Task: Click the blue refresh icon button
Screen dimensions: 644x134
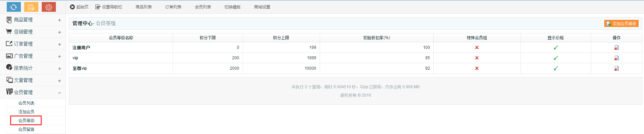Action: coord(14,7)
